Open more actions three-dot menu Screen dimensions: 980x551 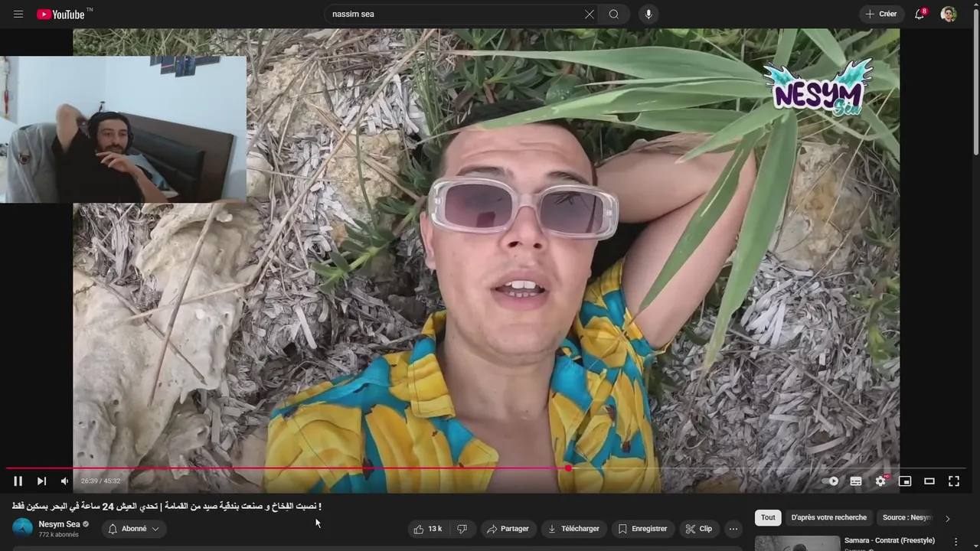pos(733,529)
